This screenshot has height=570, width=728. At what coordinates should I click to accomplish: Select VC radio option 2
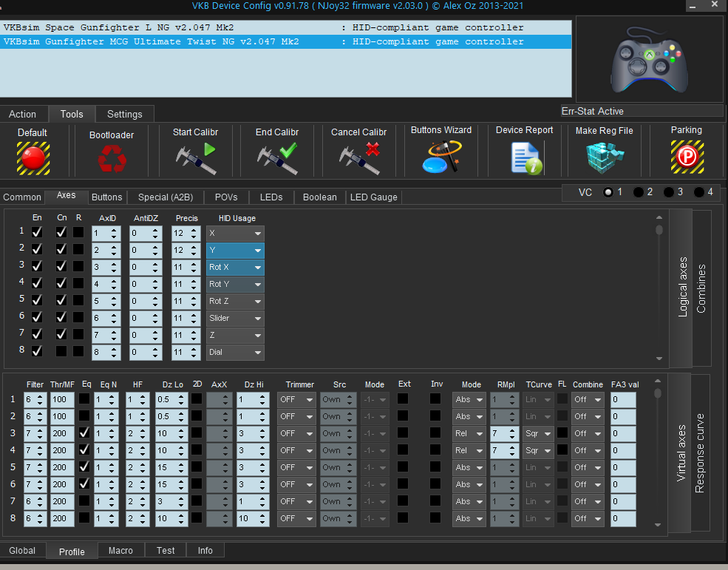click(x=639, y=192)
